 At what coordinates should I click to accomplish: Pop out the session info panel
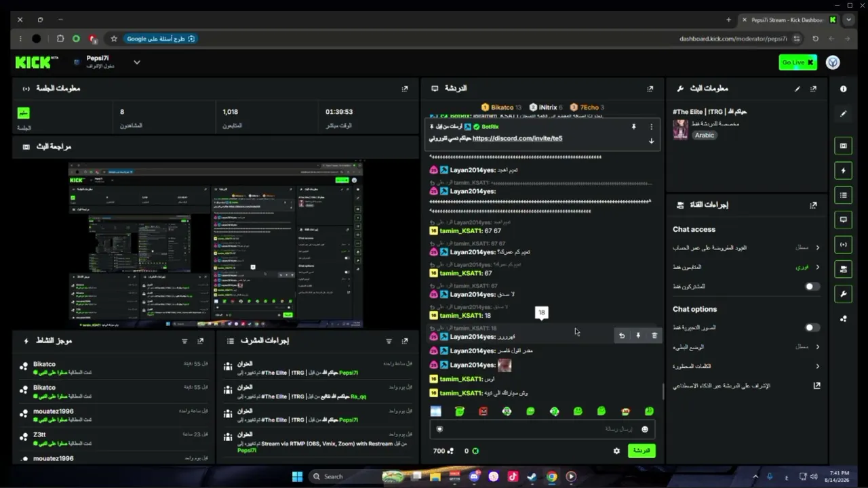405,89
